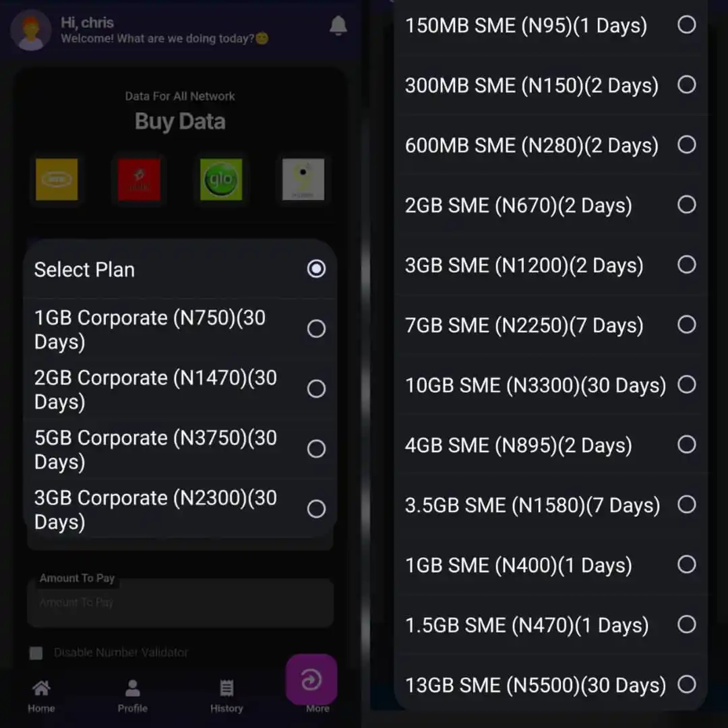728x728 pixels.
Task: Select 150MB SME (N95) plan radio
Action: [687, 25]
